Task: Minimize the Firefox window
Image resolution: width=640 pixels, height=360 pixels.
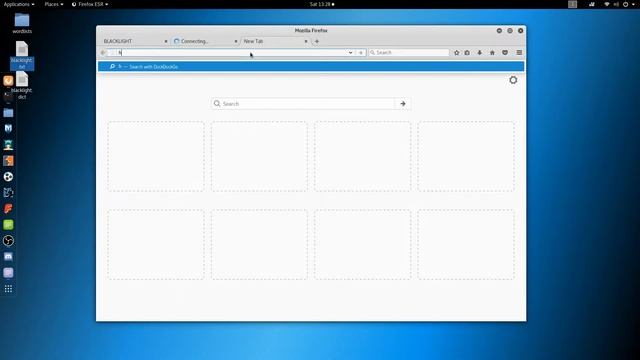Action: point(499,31)
